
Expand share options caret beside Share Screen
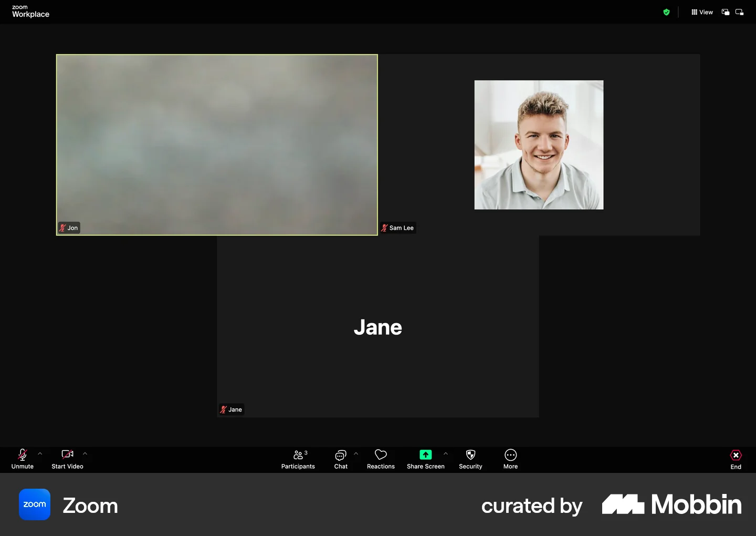(446, 453)
